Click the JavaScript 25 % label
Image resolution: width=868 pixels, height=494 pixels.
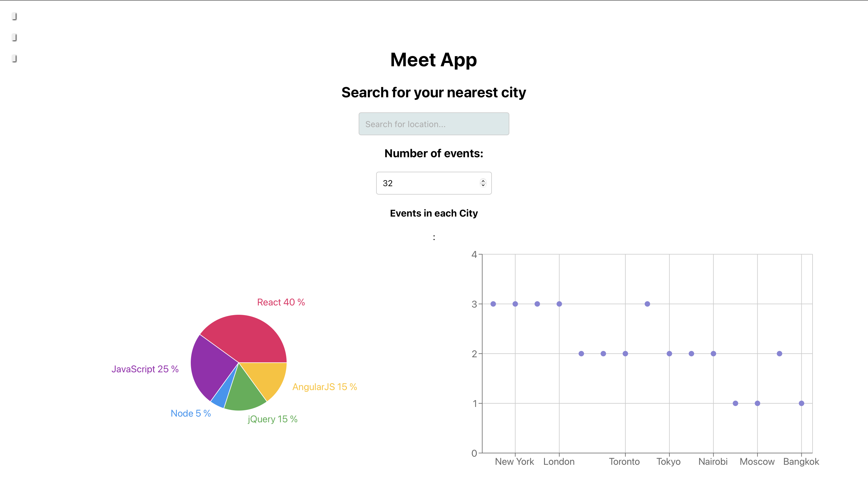click(145, 369)
